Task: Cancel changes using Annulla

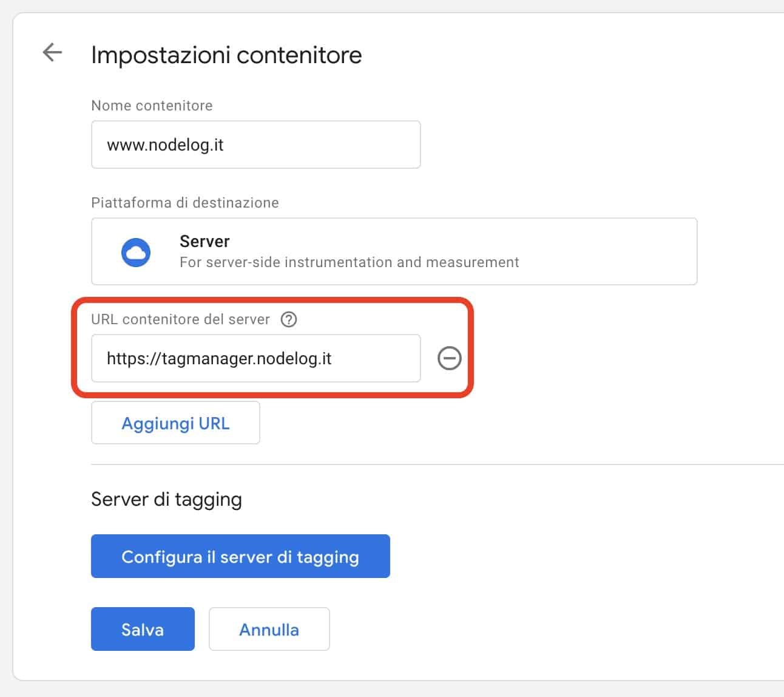Action: 269,629
